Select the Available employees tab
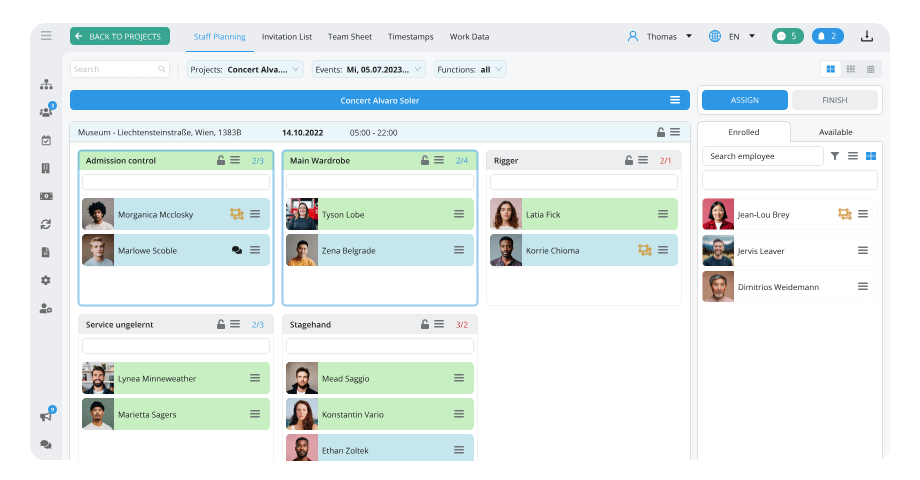The width and height of the screenshot is (920, 480). [835, 132]
